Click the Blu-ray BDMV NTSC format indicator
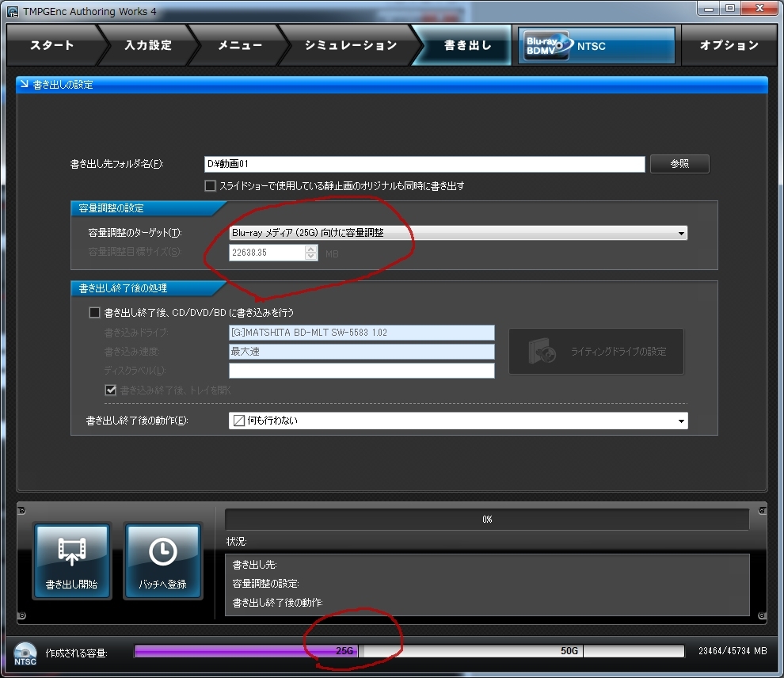784x678 pixels. (x=596, y=45)
